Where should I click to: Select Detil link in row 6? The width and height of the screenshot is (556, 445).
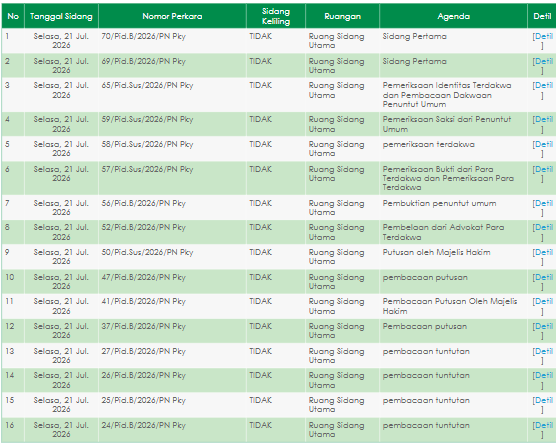[544, 169]
